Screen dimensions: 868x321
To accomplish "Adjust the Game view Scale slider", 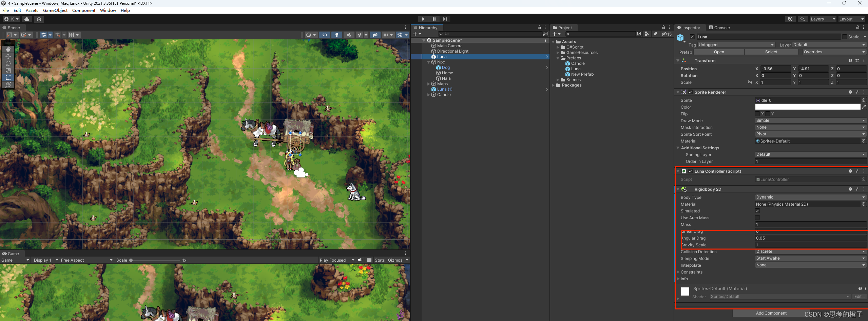I will click(155, 260).
